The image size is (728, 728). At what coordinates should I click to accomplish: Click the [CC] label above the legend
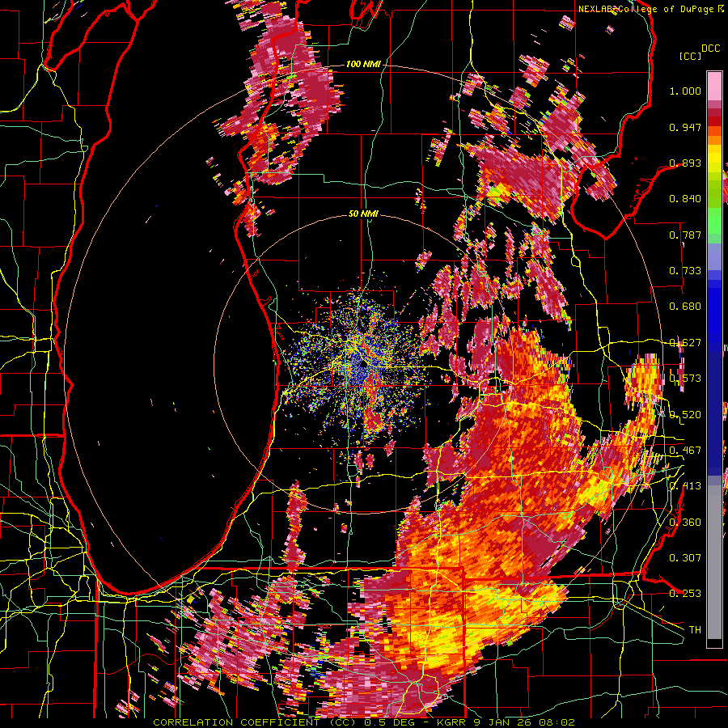click(x=690, y=56)
